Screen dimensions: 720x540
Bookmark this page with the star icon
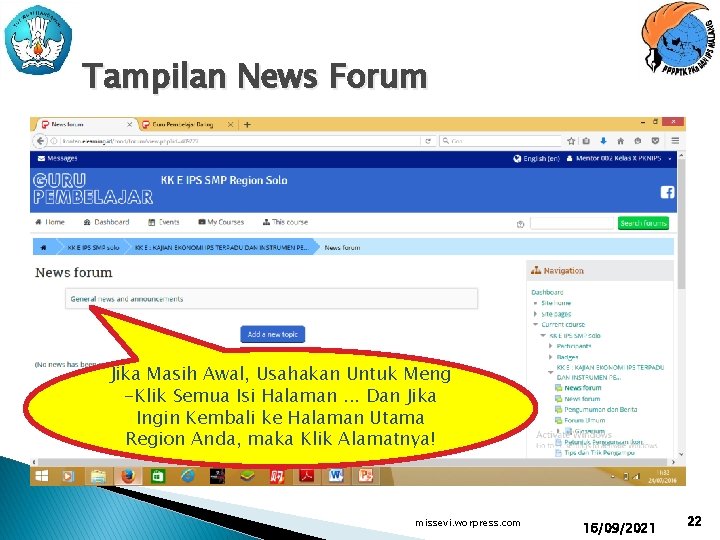click(571, 141)
